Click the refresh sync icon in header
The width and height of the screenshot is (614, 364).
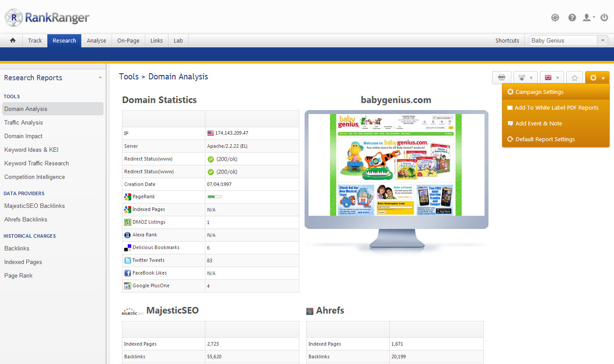pyautogui.click(x=555, y=18)
